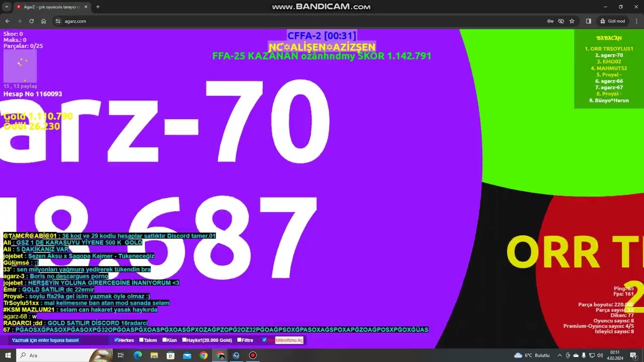Open File Explorer from taskbar
The image size is (644, 362).
[154, 355]
